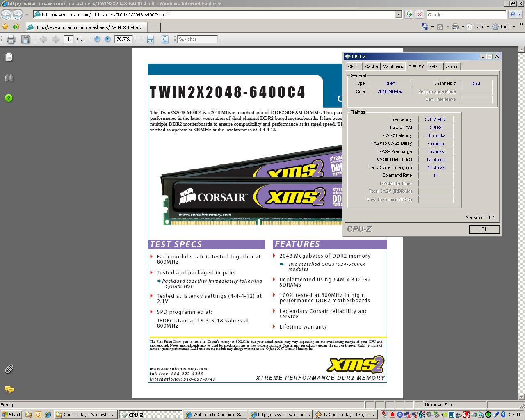This screenshot has width=525, height=420.
Task: Start search with the magnifier button
Action: pos(512,14)
